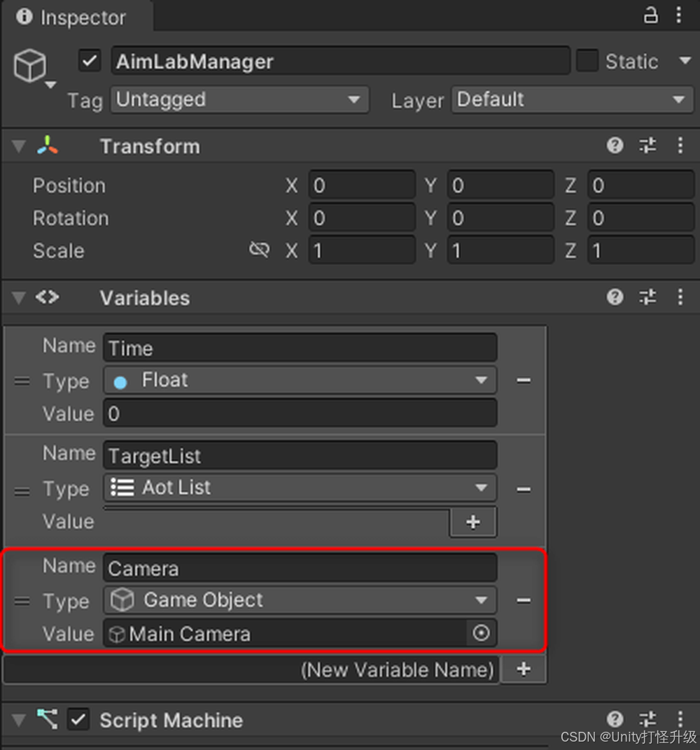Toggle the Script Machine enabled checkbox

pyautogui.click(x=78, y=719)
